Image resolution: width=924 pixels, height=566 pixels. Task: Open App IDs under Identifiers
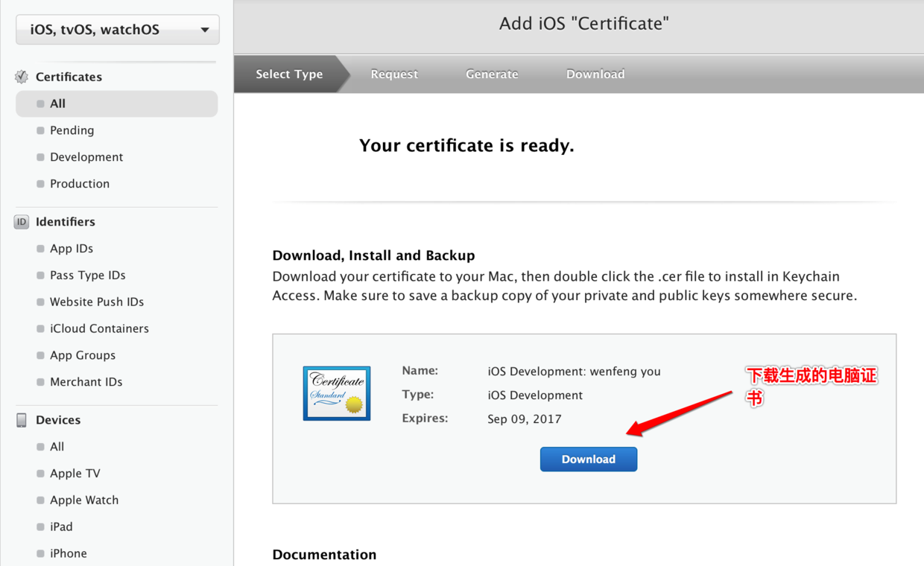pyautogui.click(x=72, y=249)
